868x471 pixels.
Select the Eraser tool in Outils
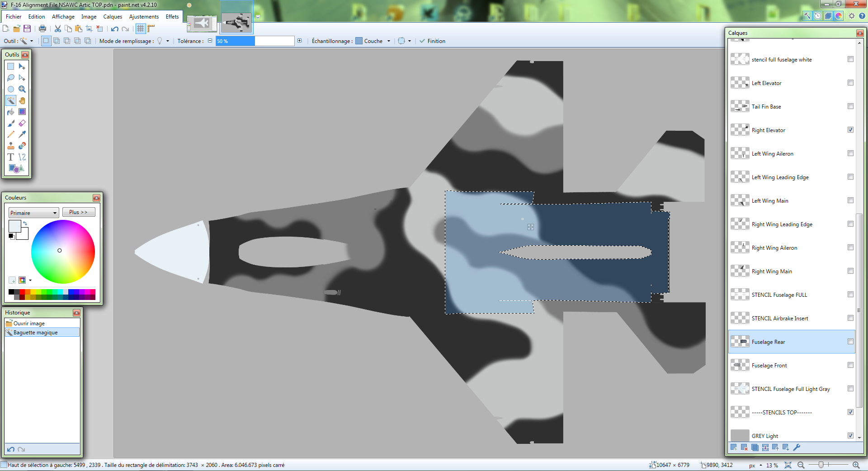click(22, 123)
